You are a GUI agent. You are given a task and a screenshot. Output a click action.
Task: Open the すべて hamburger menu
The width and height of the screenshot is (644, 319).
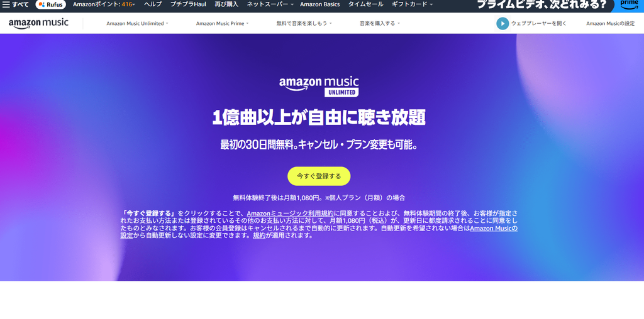(x=16, y=4)
